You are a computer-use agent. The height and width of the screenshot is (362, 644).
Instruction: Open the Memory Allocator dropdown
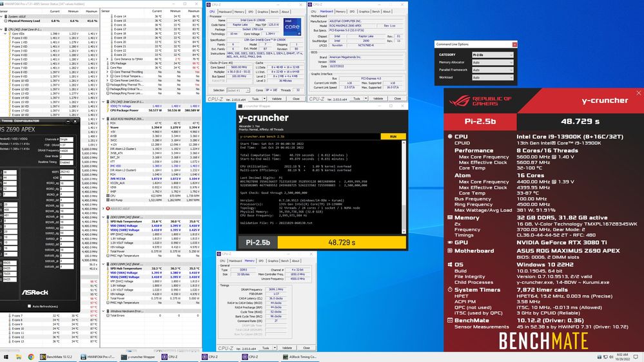(x=493, y=62)
